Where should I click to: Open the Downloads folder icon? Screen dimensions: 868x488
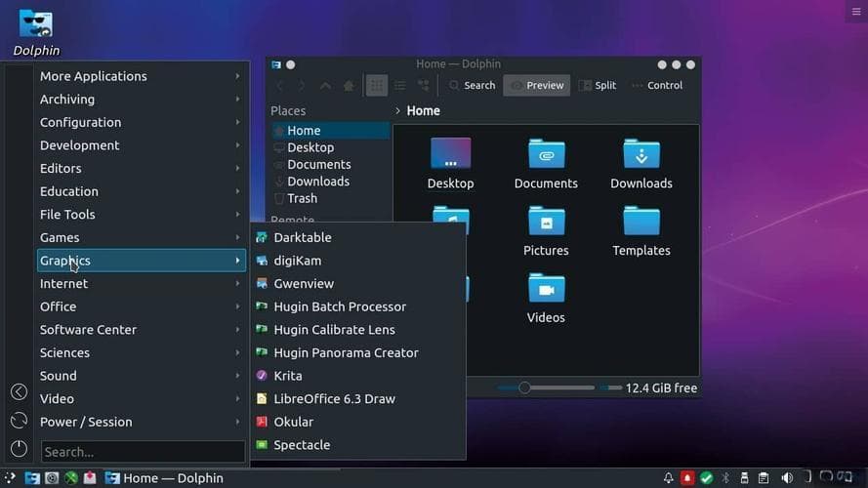pyautogui.click(x=641, y=163)
